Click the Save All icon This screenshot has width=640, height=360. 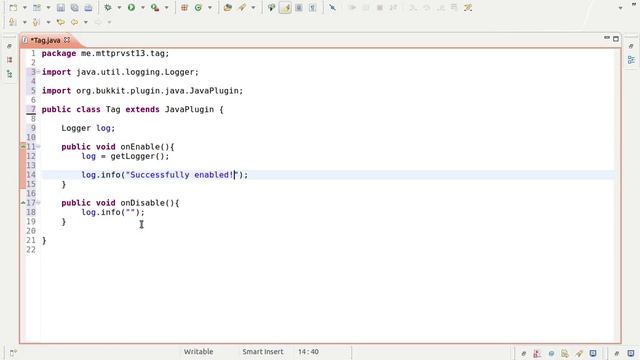pyautogui.click(x=75, y=8)
